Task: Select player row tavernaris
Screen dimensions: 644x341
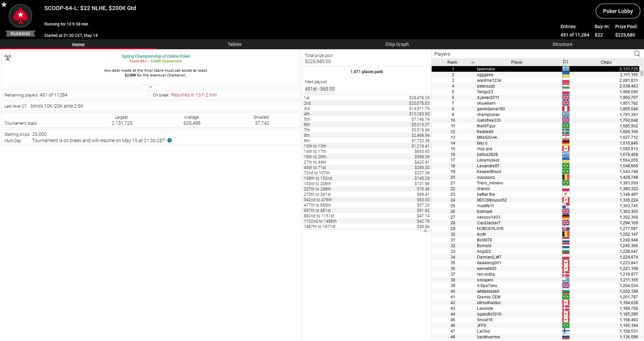Action: click(x=535, y=69)
